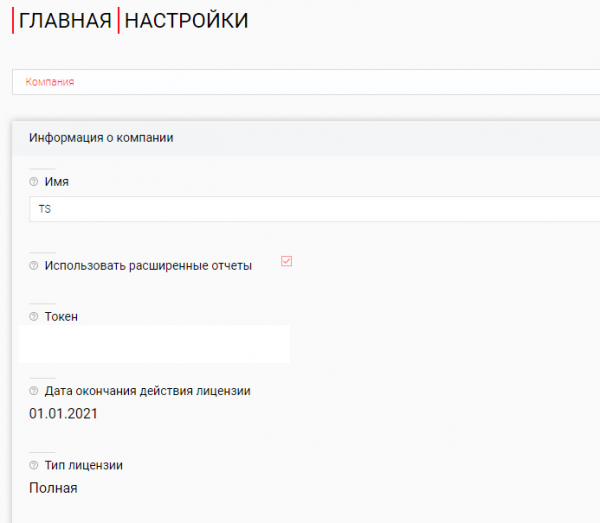The width and height of the screenshot is (600, 523).
Task: Click the Информация о компании panel header
Action: (102, 138)
